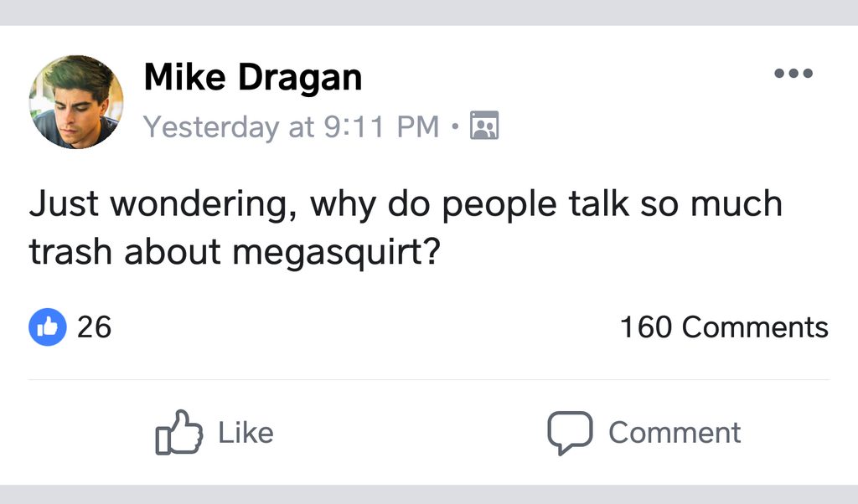Open the 160 Comments link
Screen dimensions: 858x504
point(724,327)
